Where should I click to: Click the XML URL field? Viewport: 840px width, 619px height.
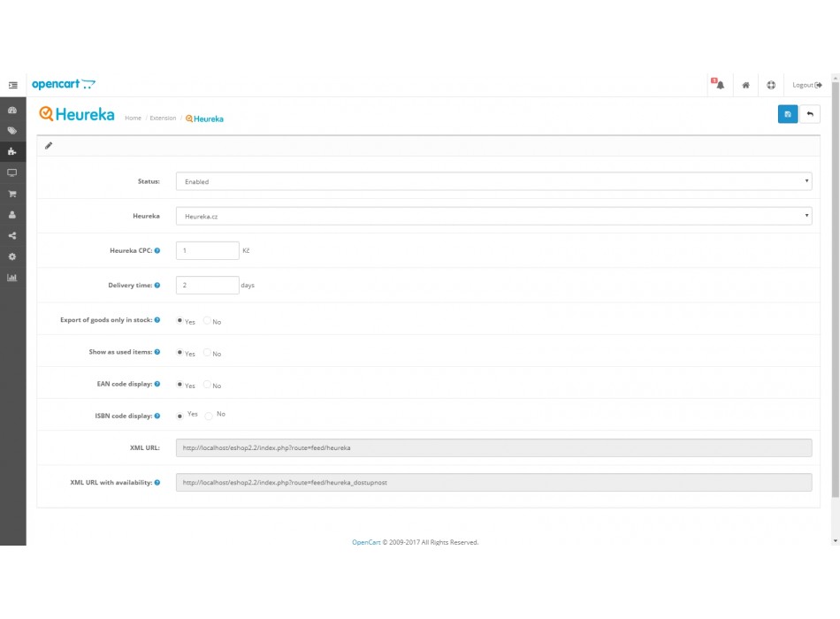point(493,447)
